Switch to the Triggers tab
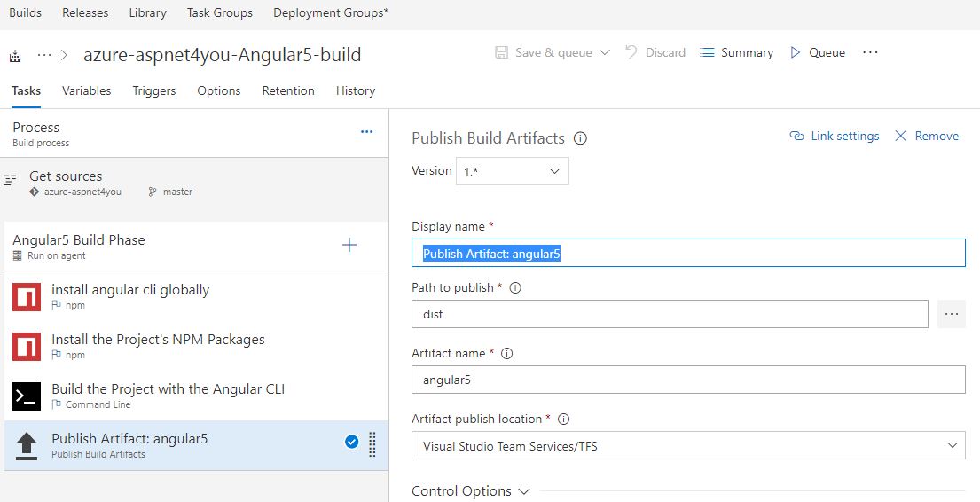980x502 pixels. tap(153, 90)
